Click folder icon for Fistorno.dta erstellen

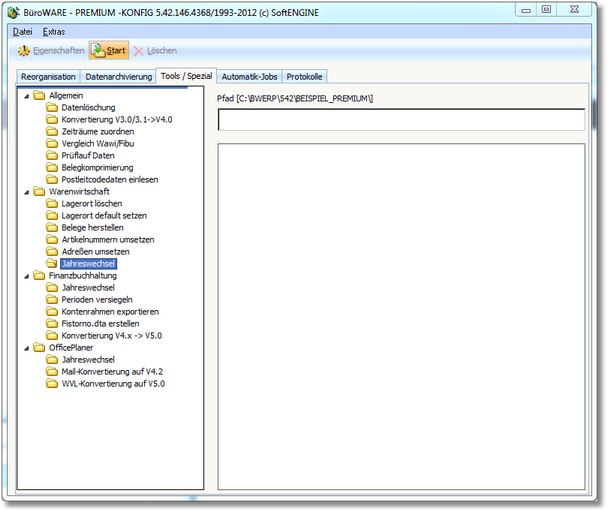pos(52,323)
